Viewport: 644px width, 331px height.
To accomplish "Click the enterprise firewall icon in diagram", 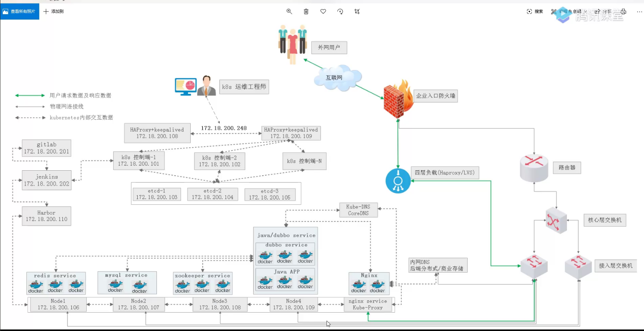I will tap(398, 99).
